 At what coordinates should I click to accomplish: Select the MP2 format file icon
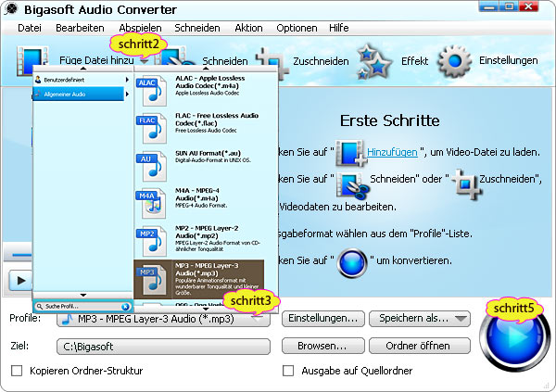(x=151, y=241)
